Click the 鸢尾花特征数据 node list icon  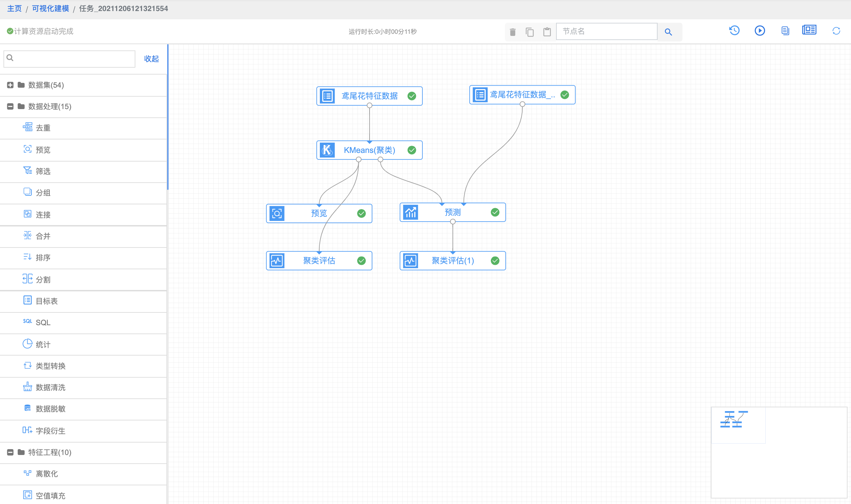coord(327,96)
